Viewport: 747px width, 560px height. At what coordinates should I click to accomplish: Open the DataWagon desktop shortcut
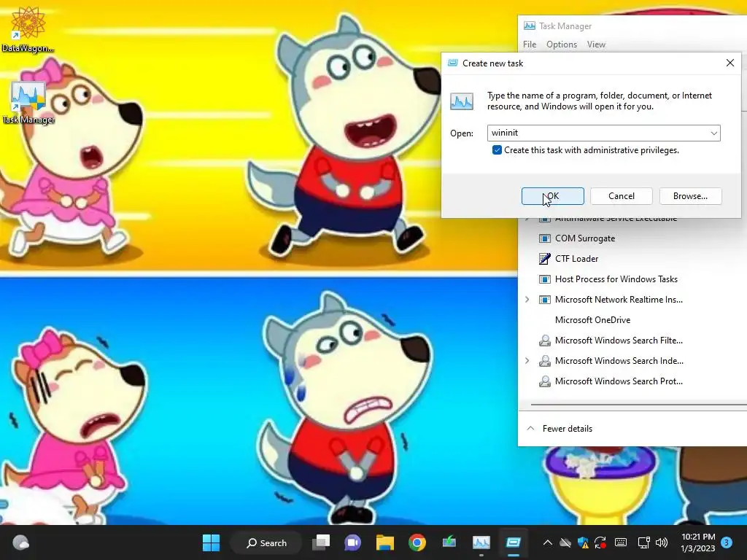coord(28,28)
